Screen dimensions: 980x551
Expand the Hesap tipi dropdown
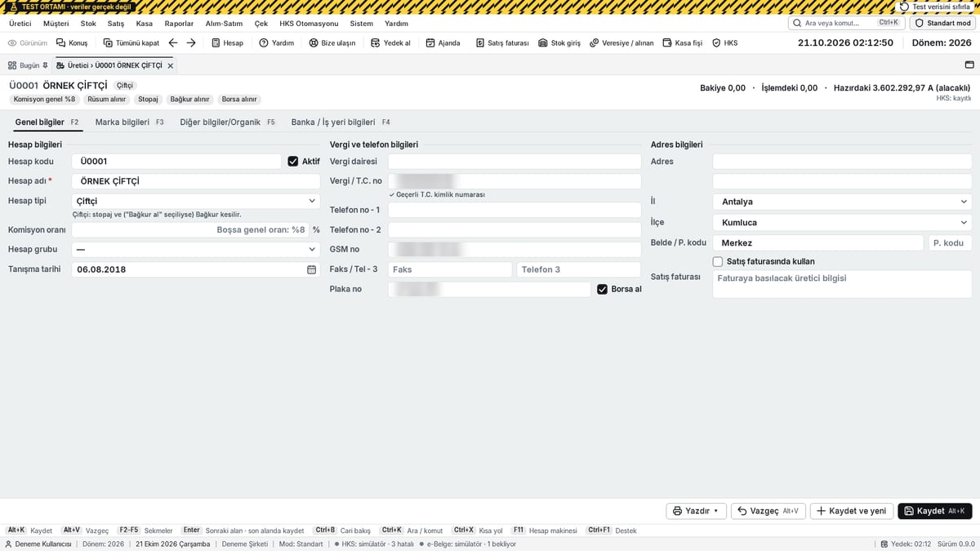(195, 201)
